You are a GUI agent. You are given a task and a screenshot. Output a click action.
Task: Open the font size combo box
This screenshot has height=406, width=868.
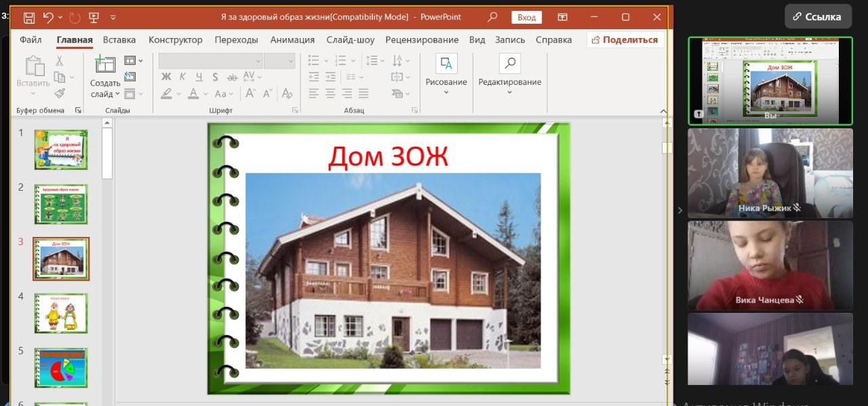click(x=279, y=61)
